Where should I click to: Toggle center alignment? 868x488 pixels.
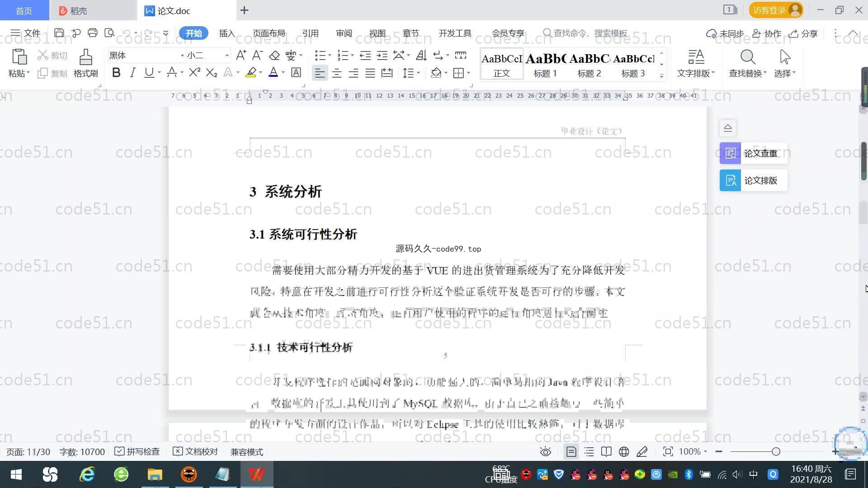[x=337, y=73]
